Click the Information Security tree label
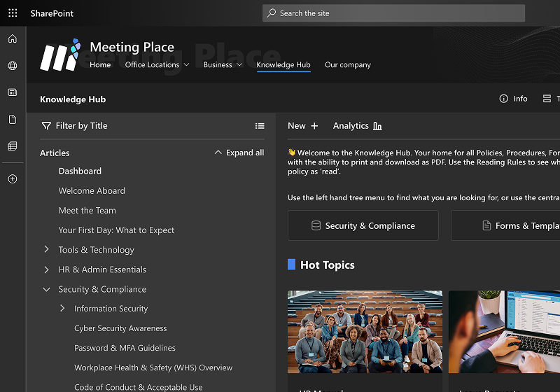This screenshot has width=560, height=392. point(111,309)
